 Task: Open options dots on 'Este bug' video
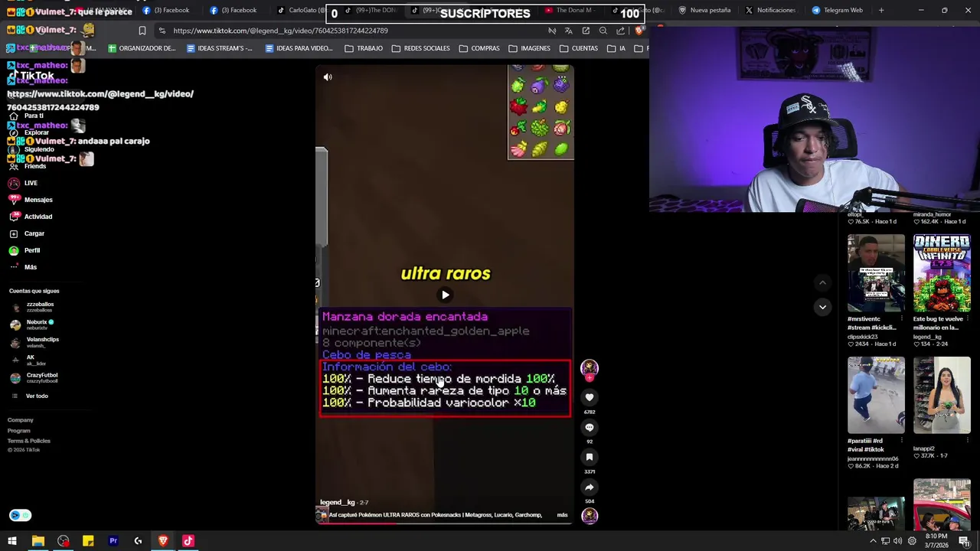(968, 319)
